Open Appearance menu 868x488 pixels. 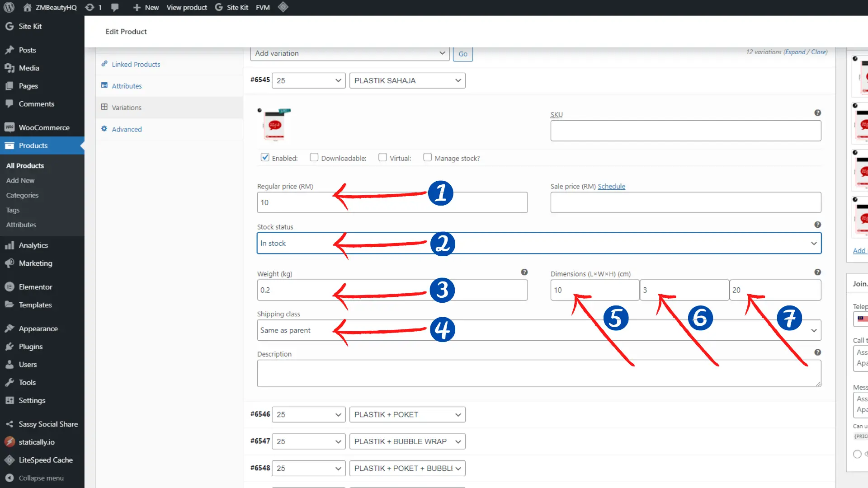(x=42, y=328)
